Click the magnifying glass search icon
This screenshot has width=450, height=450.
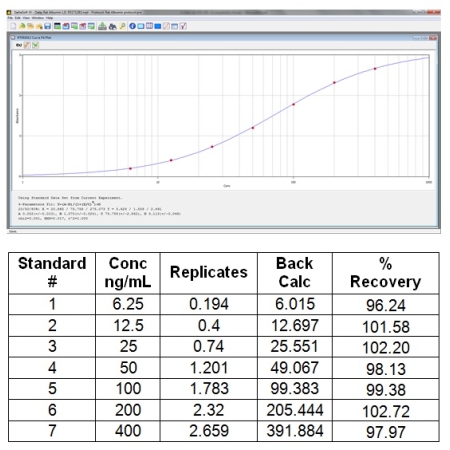(123, 26)
